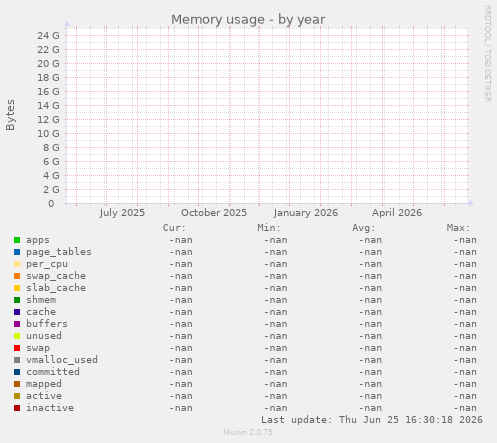
Task: Click the cache dark blue swatch
Action: click(17, 312)
